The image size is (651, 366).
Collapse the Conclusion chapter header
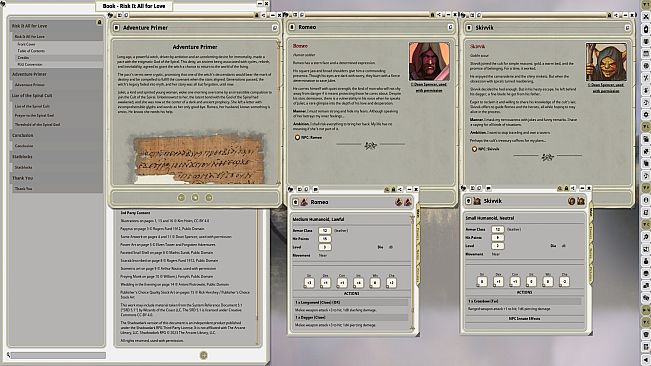coord(56,135)
